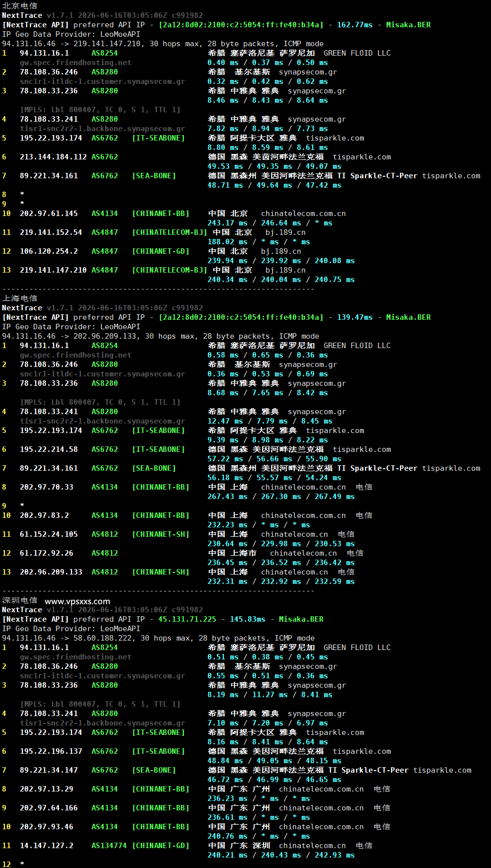This screenshot has width=491, height=868.
Task: Click the [CHINATELECOM-BJ] tag on hop 11
Action: pyautogui.click(x=169, y=232)
